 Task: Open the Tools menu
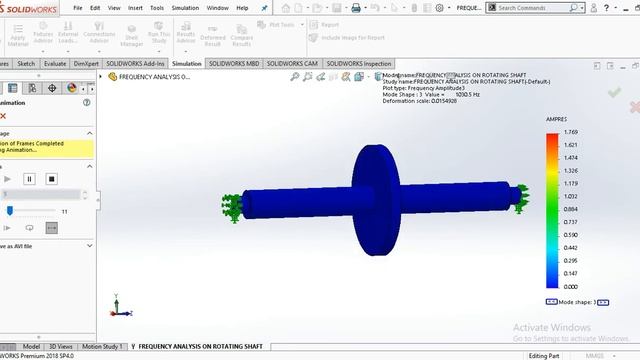157,8
